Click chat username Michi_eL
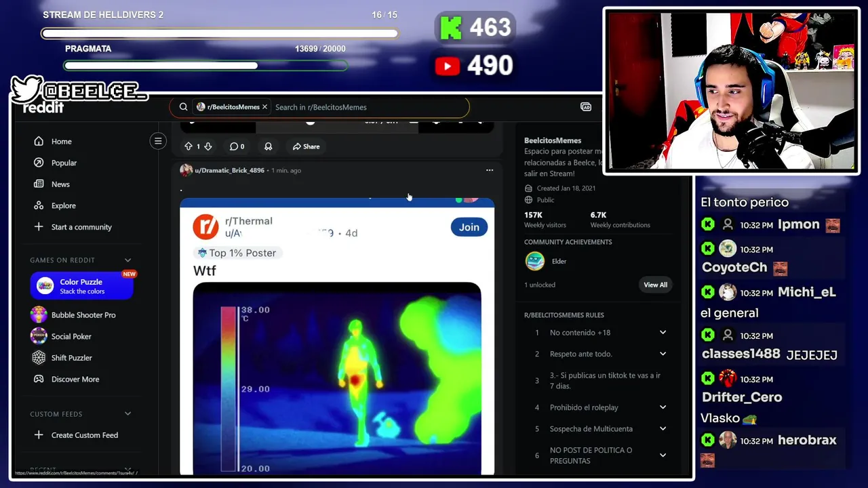868x488 pixels. tap(807, 292)
